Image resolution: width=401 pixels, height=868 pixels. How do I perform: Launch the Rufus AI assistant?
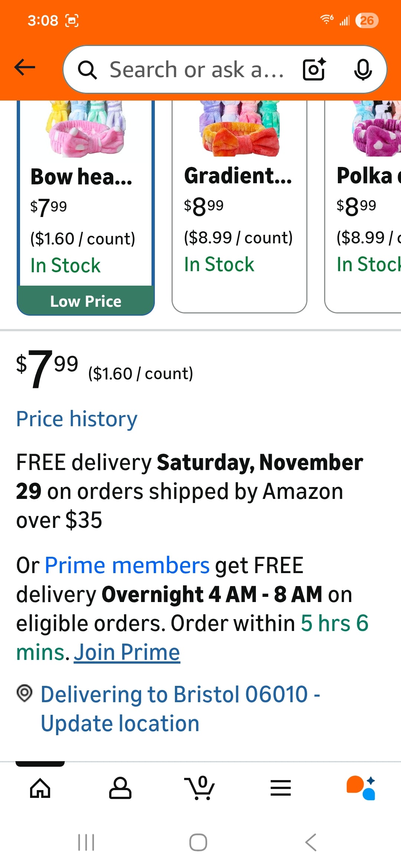[x=361, y=788]
